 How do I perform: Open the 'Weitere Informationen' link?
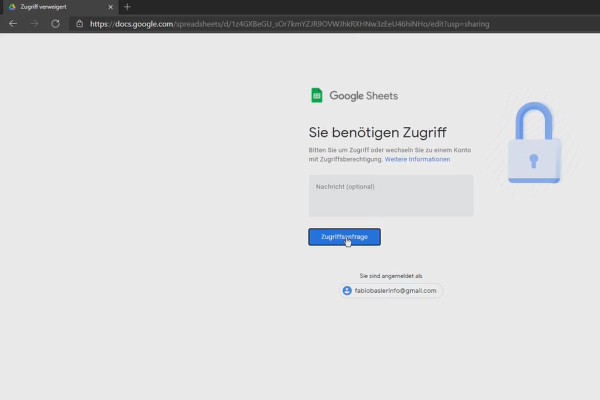pyautogui.click(x=417, y=159)
